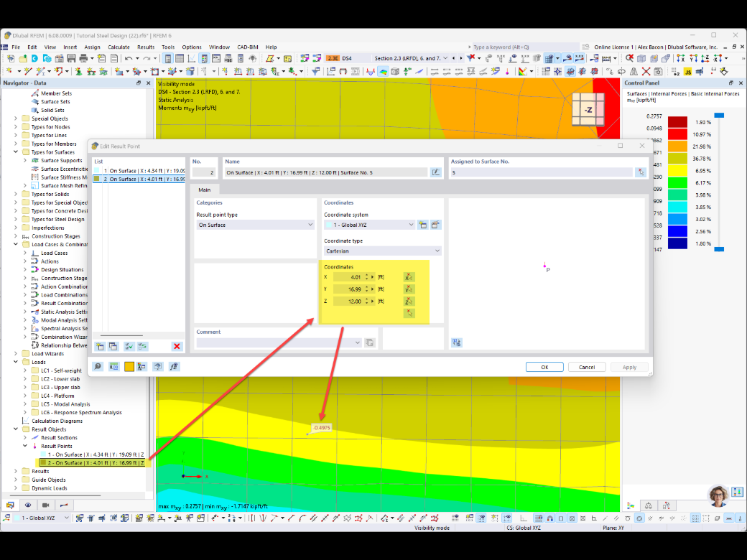Click the Cancel button
747x560 pixels.
587,367
